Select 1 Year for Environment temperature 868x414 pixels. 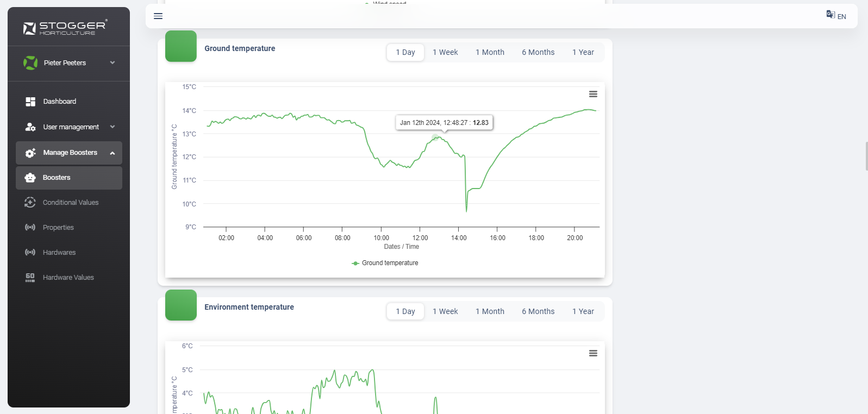click(583, 311)
